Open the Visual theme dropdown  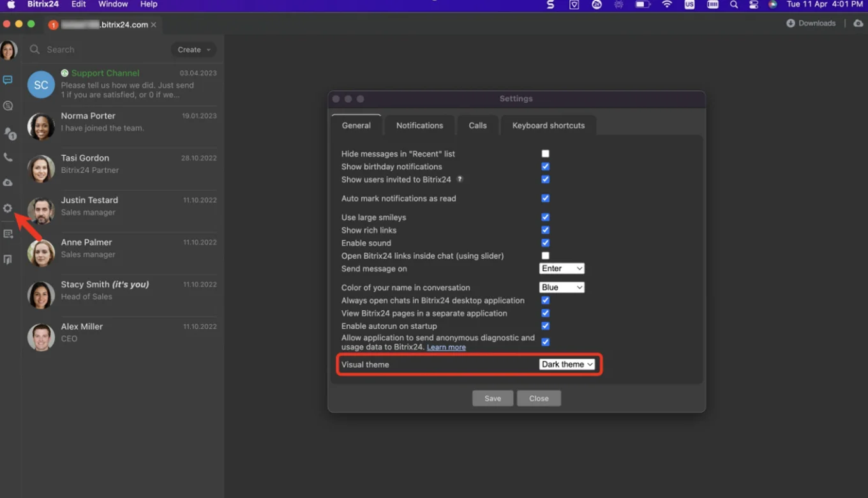[x=567, y=364]
